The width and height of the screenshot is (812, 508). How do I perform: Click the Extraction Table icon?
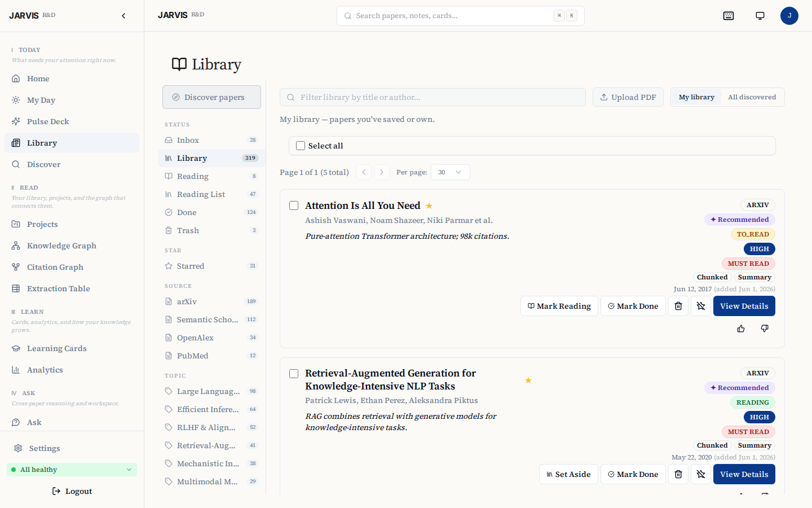(x=16, y=288)
